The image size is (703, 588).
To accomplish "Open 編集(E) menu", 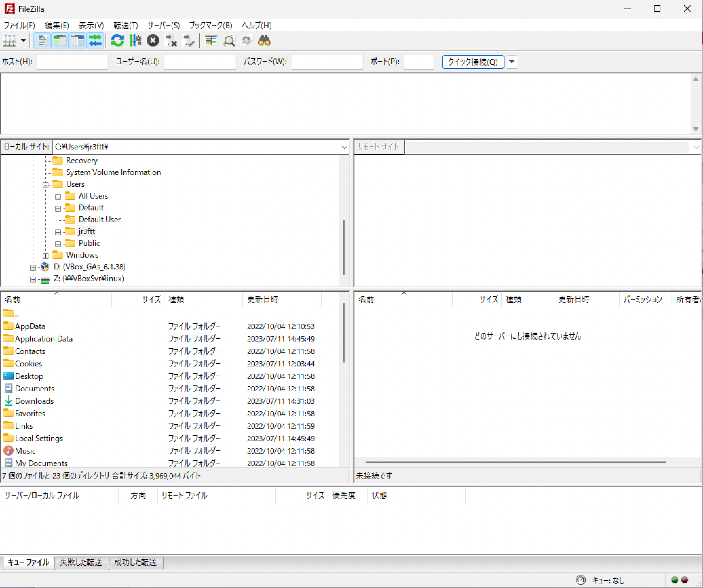I will pyautogui.click(x=57, y=26).
